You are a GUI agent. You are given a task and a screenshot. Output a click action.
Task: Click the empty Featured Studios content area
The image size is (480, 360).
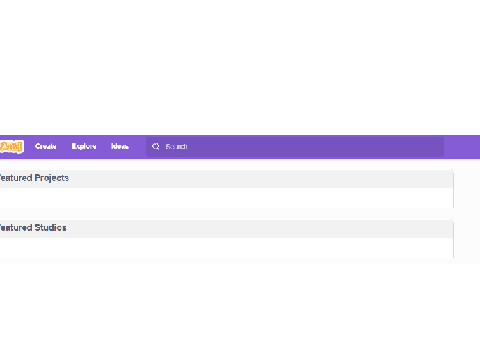pyautogui.click(x=226, y=248)
